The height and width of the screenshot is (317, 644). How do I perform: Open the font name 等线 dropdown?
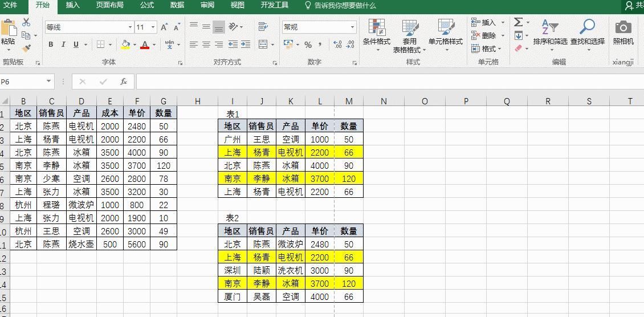130,27
